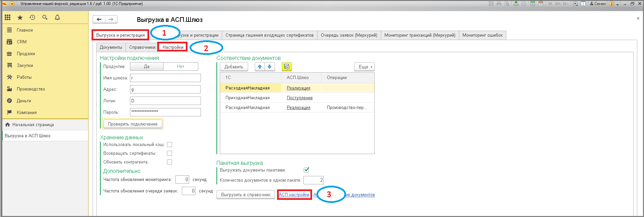Open search magnifier in tools panel
Viewport: 644px width, 217px height.
pos(45,17)
